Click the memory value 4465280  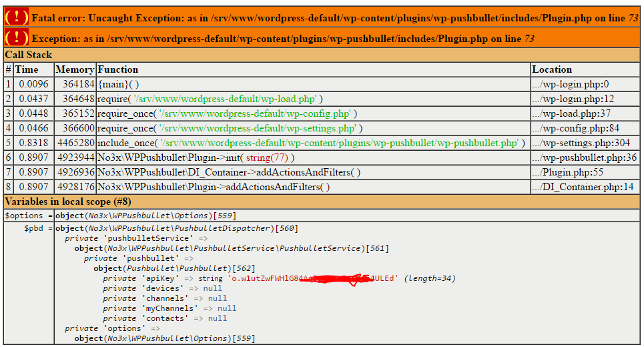[76, 143]
